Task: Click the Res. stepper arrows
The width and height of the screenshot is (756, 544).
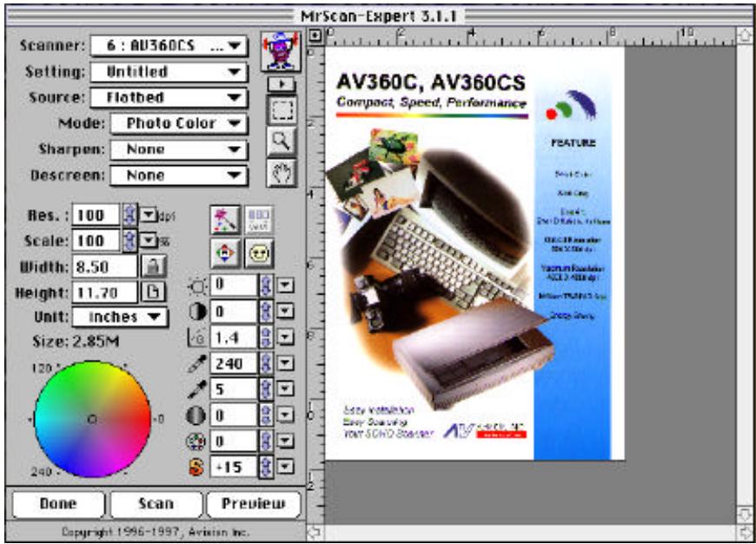Action: point(129,216)
